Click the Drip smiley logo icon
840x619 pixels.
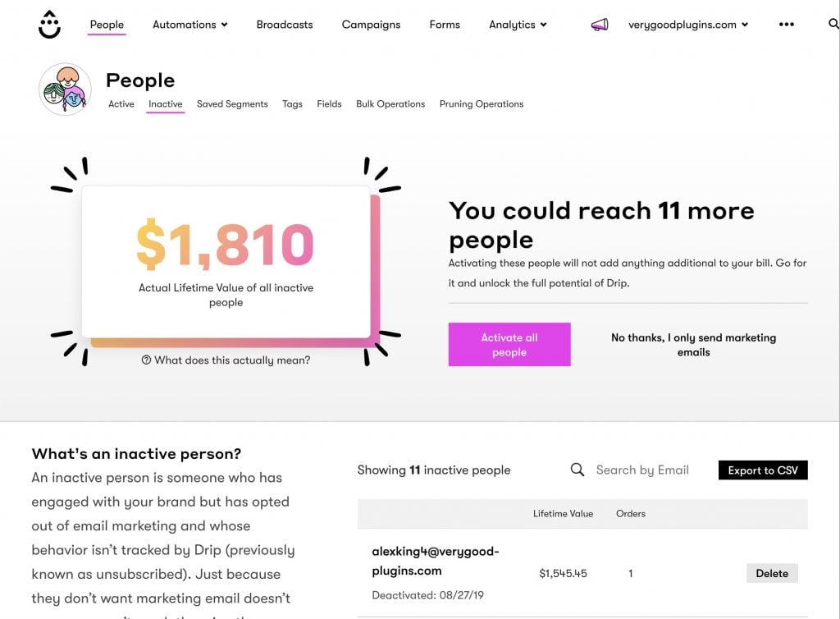point(49,25)
